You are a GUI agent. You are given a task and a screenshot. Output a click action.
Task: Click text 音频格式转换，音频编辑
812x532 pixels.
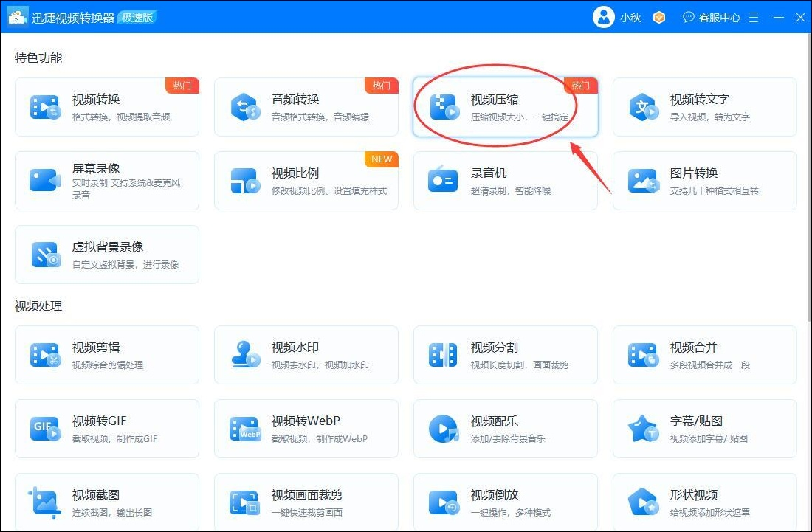click(x=320, y=117)
